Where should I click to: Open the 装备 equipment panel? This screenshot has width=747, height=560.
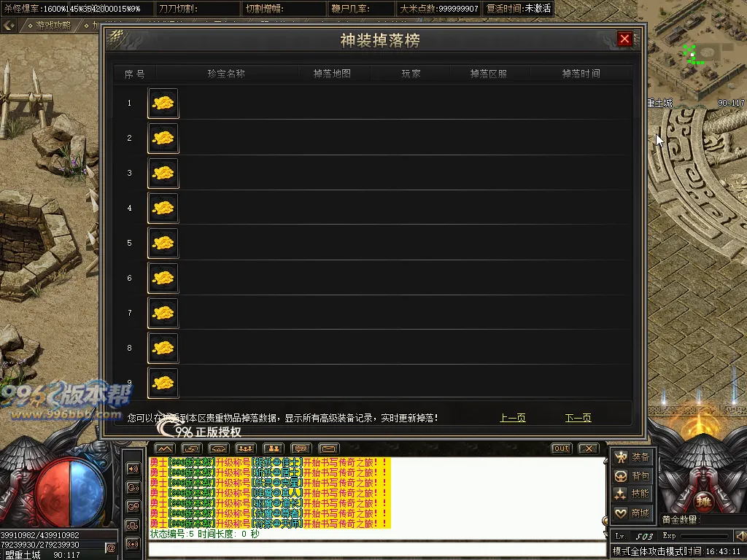click(x=632, y=457)
